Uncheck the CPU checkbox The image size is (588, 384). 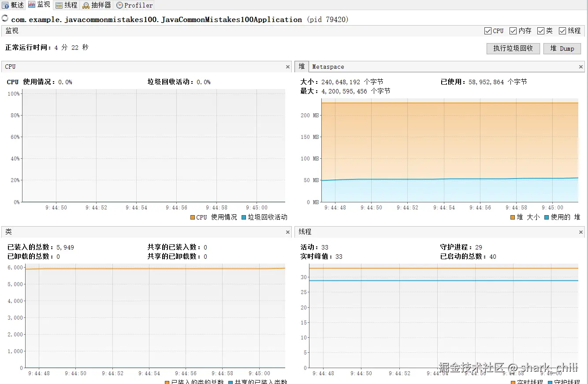pyautogui.click(x=488, y=31)
